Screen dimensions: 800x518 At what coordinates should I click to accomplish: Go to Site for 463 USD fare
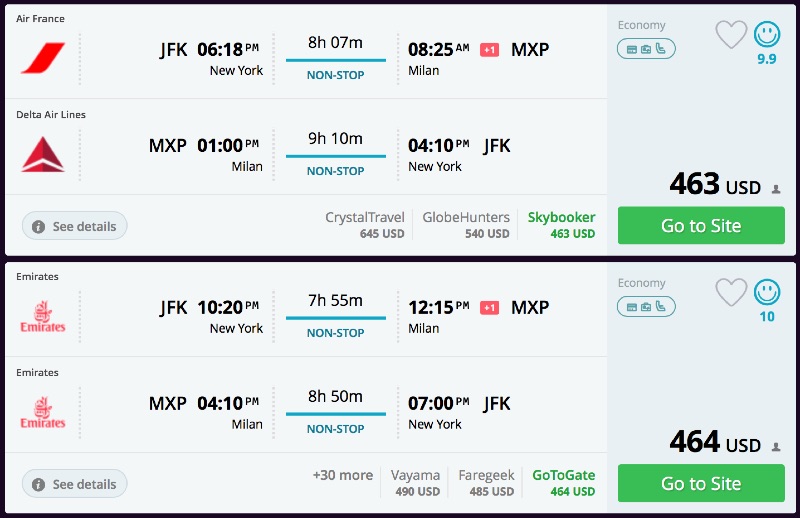(x=701, y=226)
